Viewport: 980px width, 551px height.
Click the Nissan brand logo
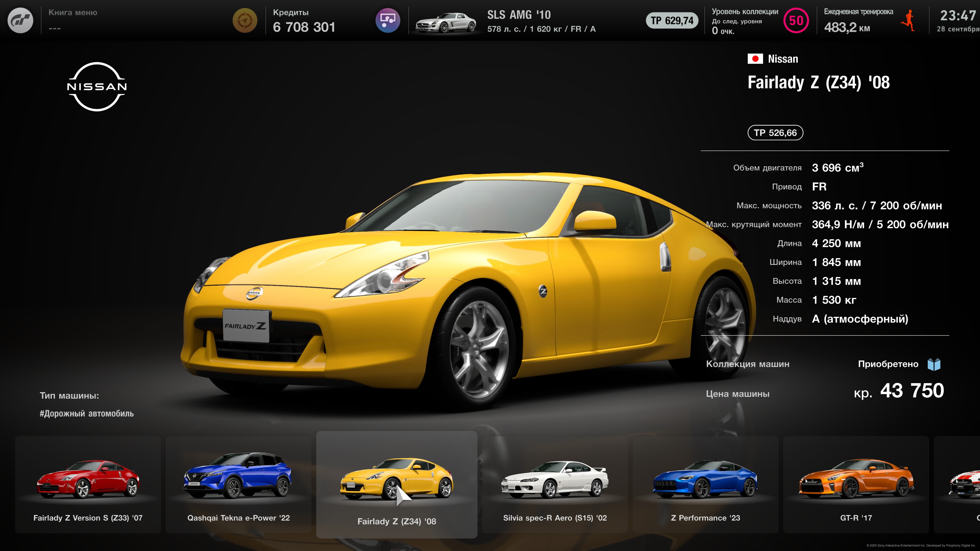coord(97,87)
